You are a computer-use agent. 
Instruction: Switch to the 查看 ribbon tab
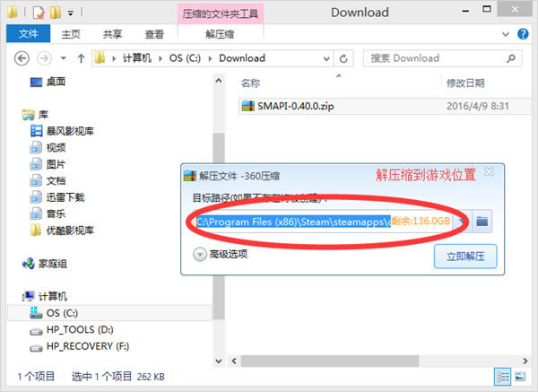pyautogui.click(x=153, y=35)
